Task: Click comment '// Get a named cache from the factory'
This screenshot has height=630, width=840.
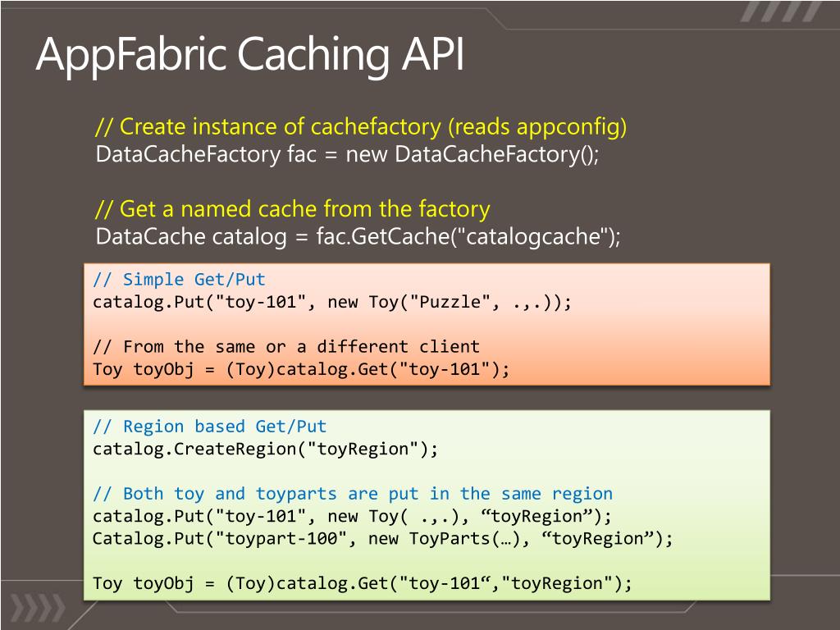Action: (x=293, y=209)
